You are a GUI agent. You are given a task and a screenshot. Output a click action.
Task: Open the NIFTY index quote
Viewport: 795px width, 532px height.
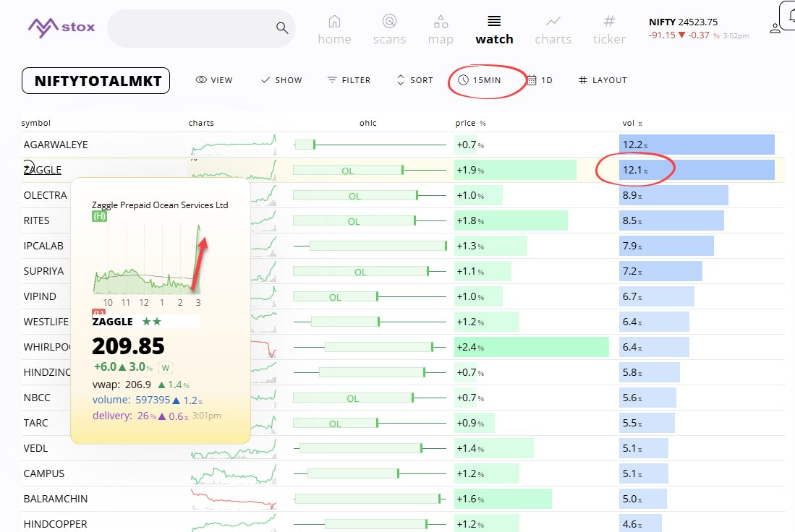(698, 28)
